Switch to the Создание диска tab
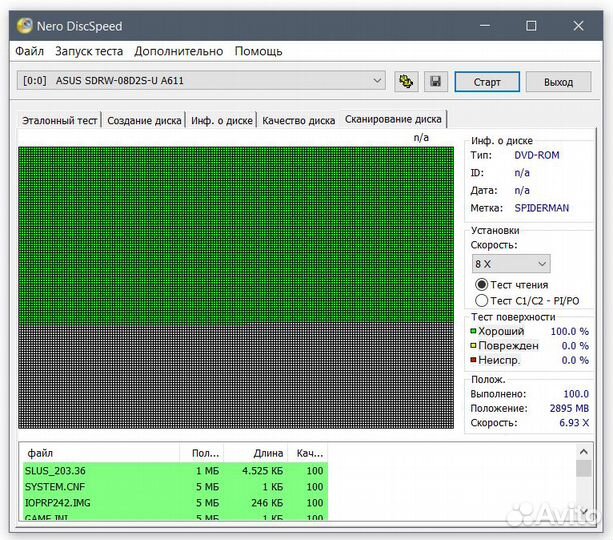The width and height of the screenshot is (613, 540). click(x=145, y=120)
